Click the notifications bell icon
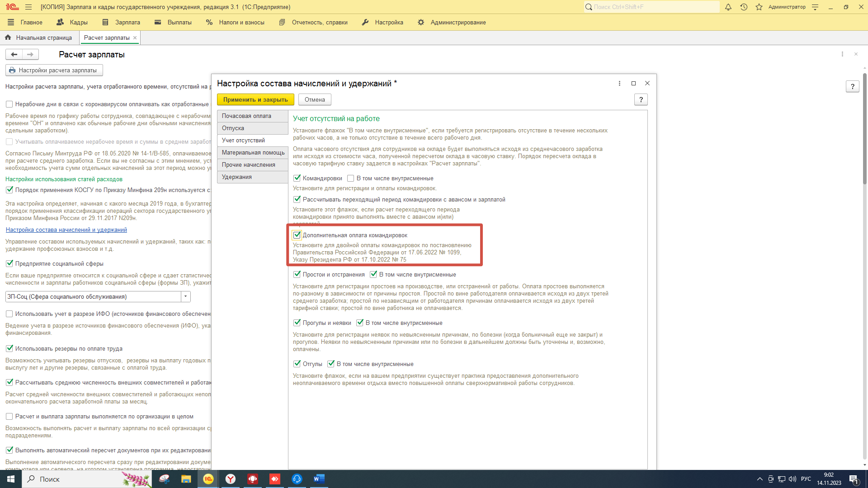Image resolution: width=868 pixels, height=488 pixels. (x=728, y=7)
